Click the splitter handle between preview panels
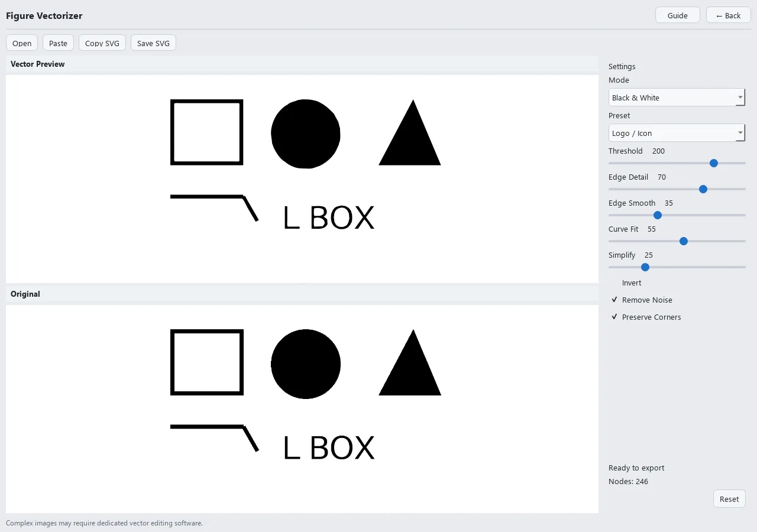 (302, 284)
